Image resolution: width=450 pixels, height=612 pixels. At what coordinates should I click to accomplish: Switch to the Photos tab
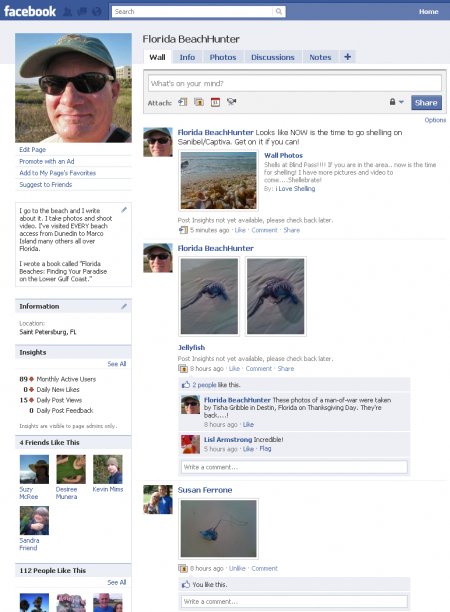click(x=223, y=57)
